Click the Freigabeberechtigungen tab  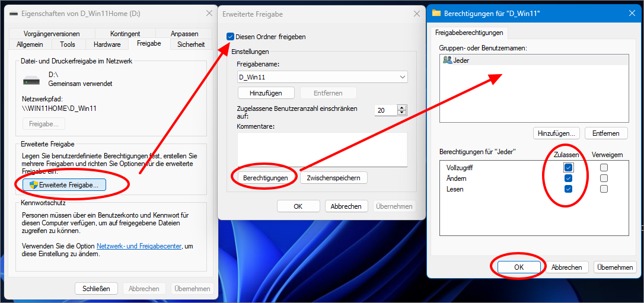point(469,32)
